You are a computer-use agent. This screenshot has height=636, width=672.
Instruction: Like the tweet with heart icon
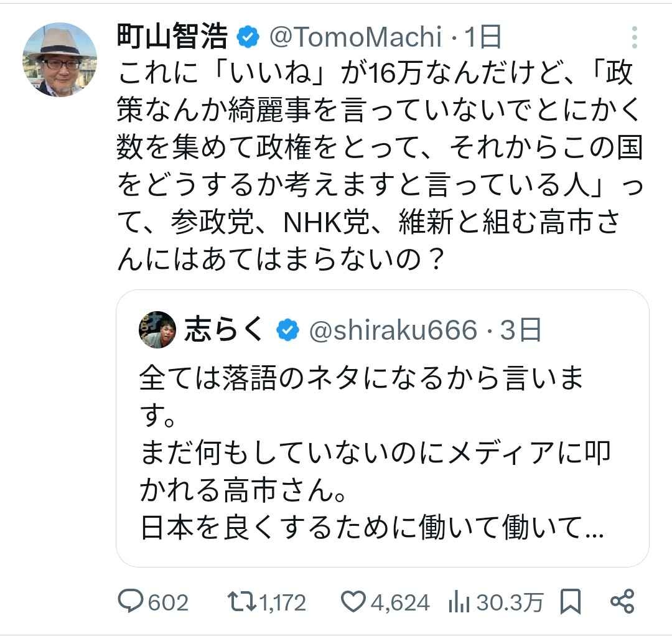click(353, 602)
